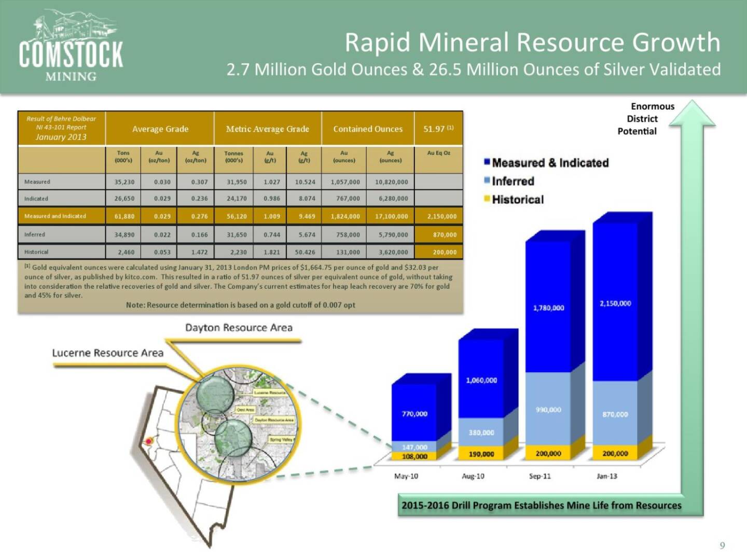Click the 2015-2016 Drill Program banner
This screenshot has height=560, width=747.
tap(541, 505)
